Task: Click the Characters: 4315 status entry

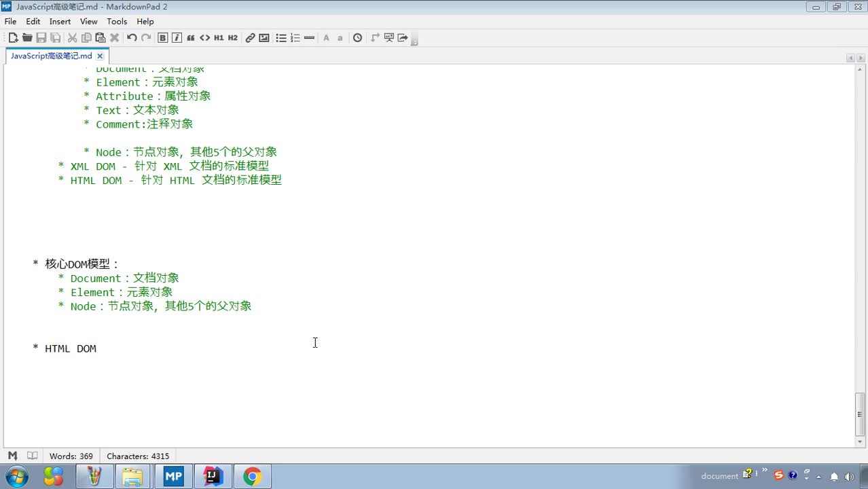Action: point(138,456)
